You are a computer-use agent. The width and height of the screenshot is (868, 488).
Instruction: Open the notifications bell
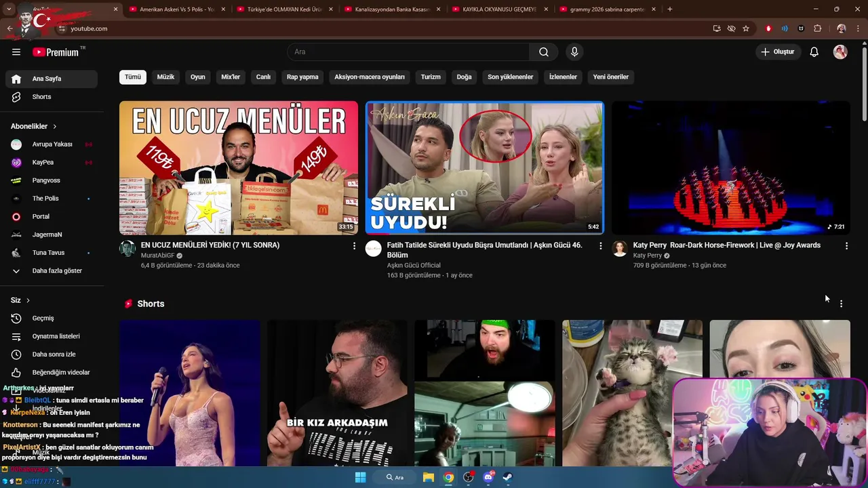814,52
